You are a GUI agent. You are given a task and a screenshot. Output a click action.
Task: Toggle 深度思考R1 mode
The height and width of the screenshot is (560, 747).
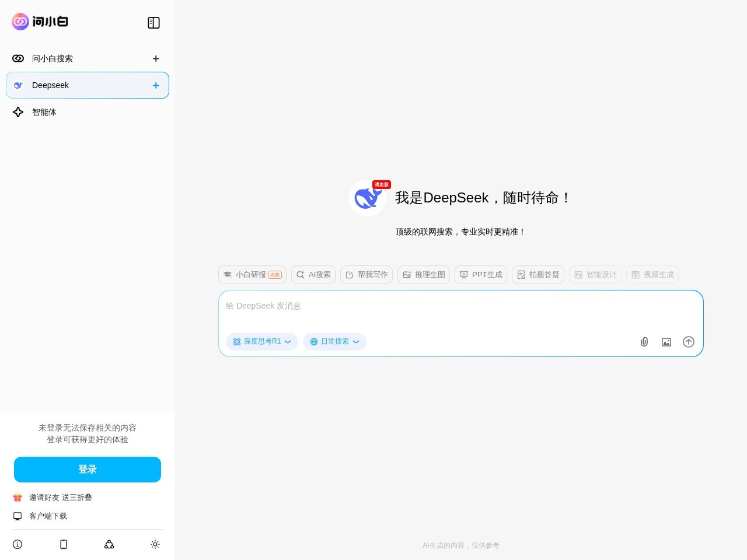click(258, 341)
